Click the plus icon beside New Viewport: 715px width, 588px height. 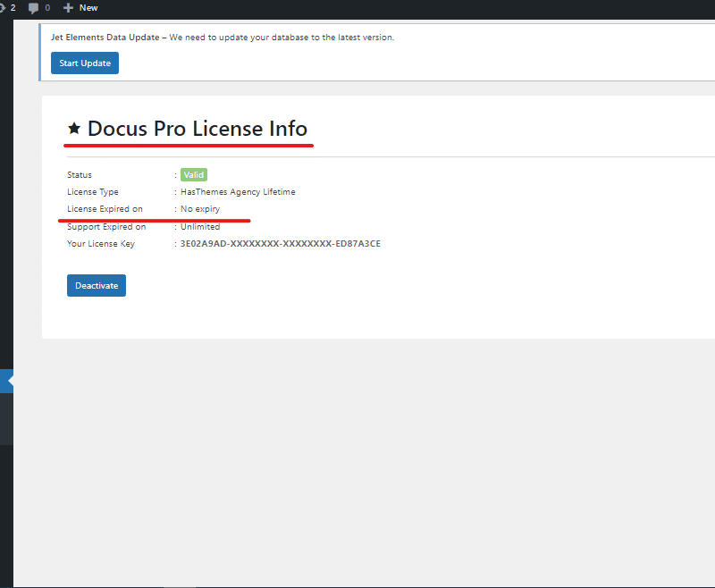pos(68,8)
